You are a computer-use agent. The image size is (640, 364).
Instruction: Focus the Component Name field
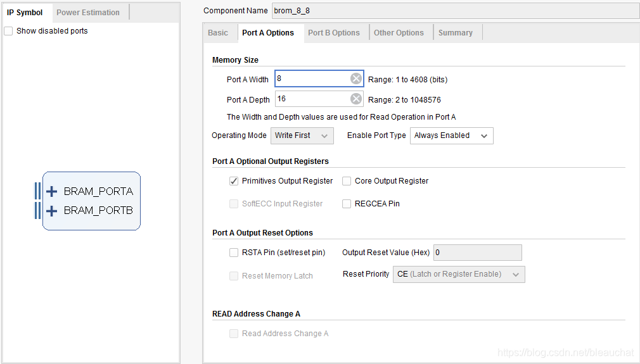[x=456, y=11]
